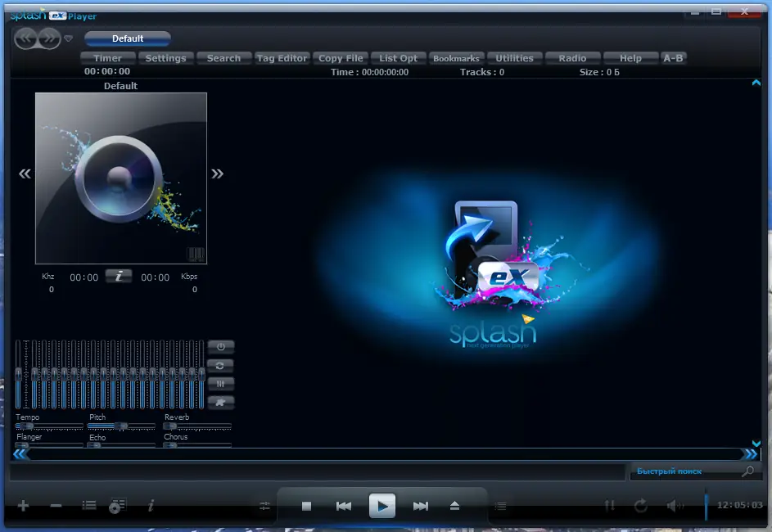Start playback with the Play button

point(382,506)
